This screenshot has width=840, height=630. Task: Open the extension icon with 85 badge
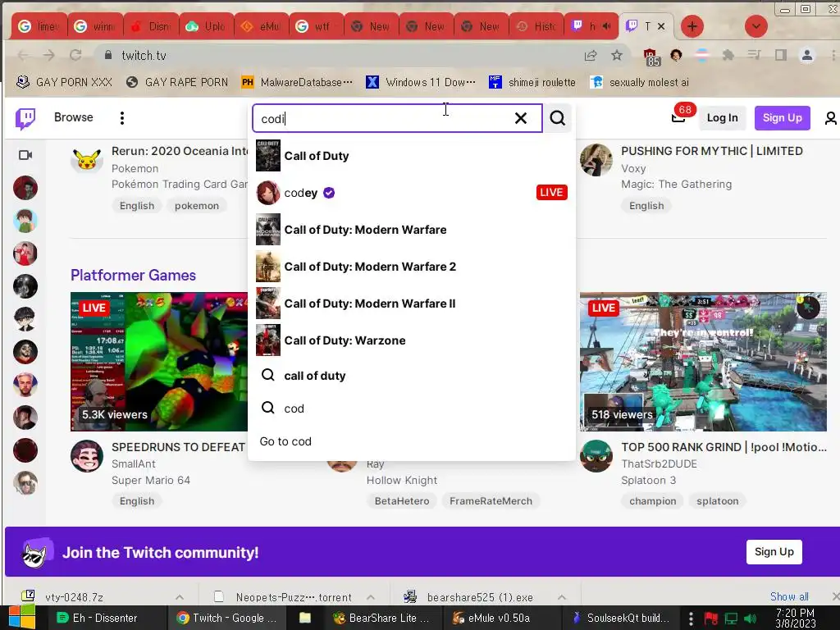click(651, 57)
